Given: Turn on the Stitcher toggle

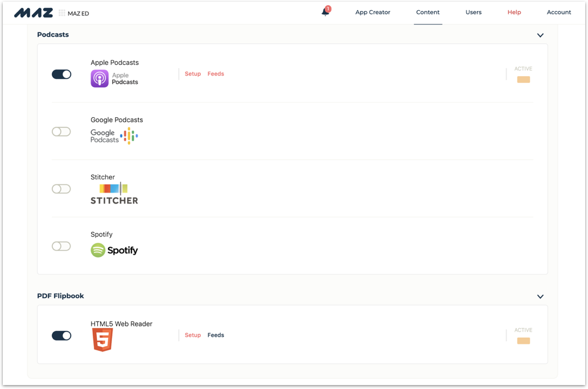Looking at the screenshot, I should point(61,189).
